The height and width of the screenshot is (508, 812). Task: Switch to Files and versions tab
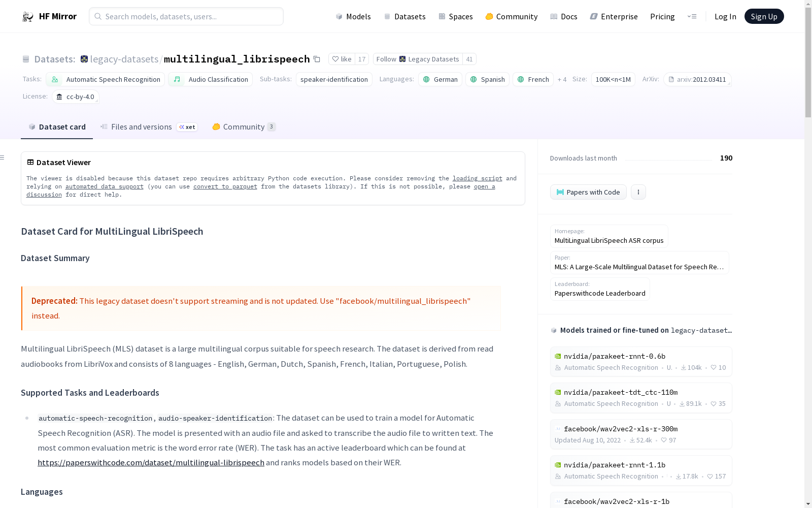click(x=149, y=126)
